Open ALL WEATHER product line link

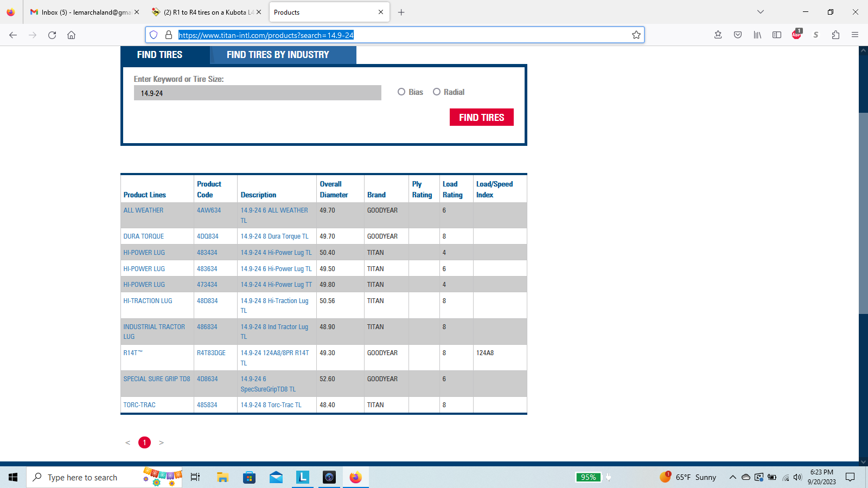143,210
